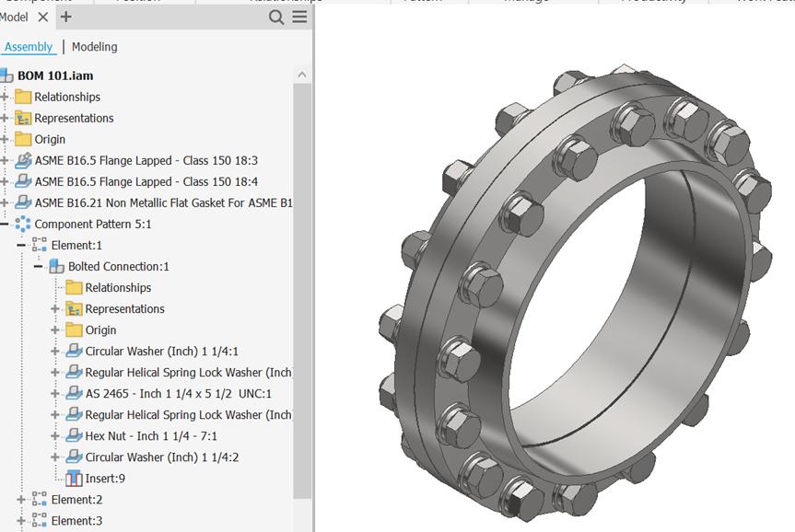
Task: Click the browser vertical scrollbar thumb
Action: tap(302, 290)
